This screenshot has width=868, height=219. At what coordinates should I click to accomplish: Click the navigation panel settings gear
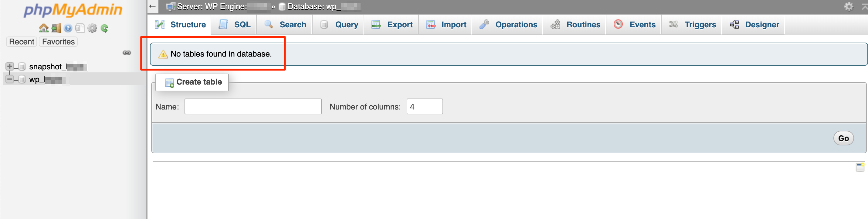92,28
